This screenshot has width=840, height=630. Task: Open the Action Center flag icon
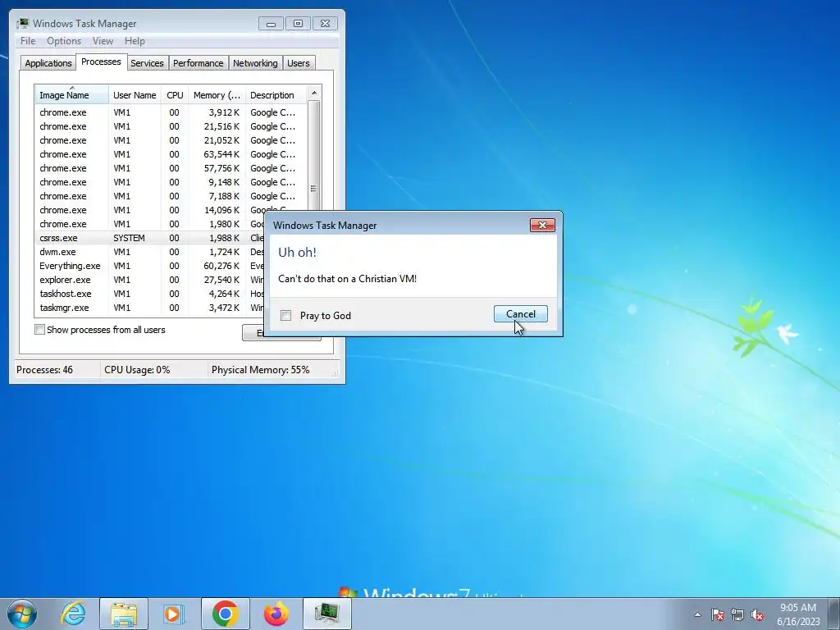click(718, 614)
